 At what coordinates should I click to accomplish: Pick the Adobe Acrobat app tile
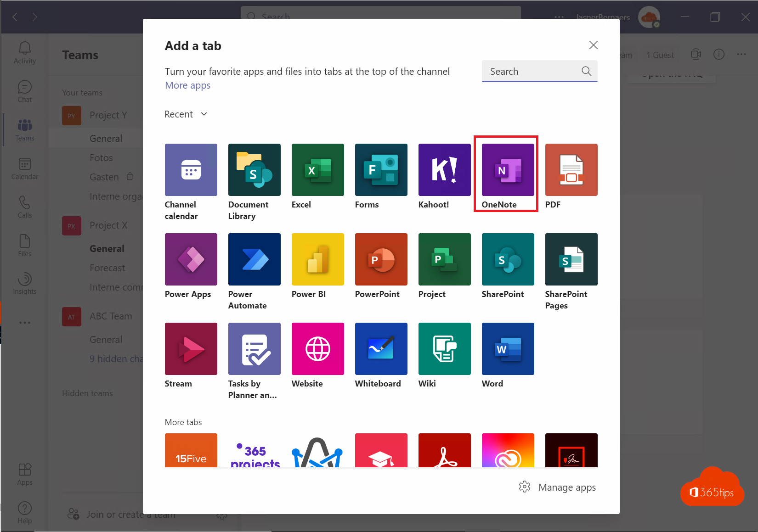(x=444, y=450)
